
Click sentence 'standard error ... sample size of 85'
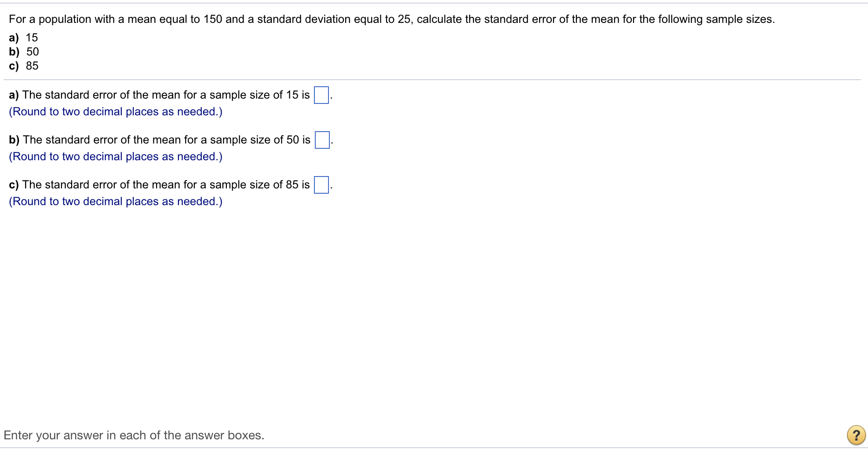166,185
